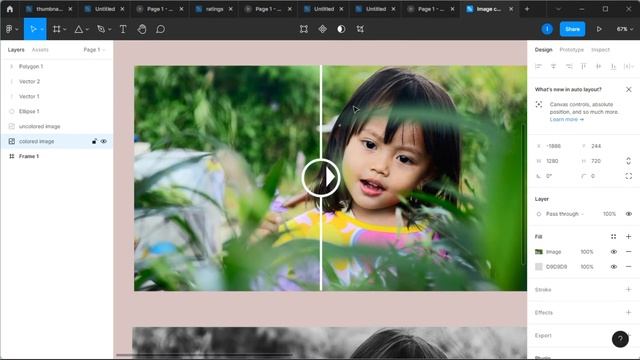Screen dimensions: 640x360
Task: Align bottom icon in Design panel
Action: click(x=613, y=66)
